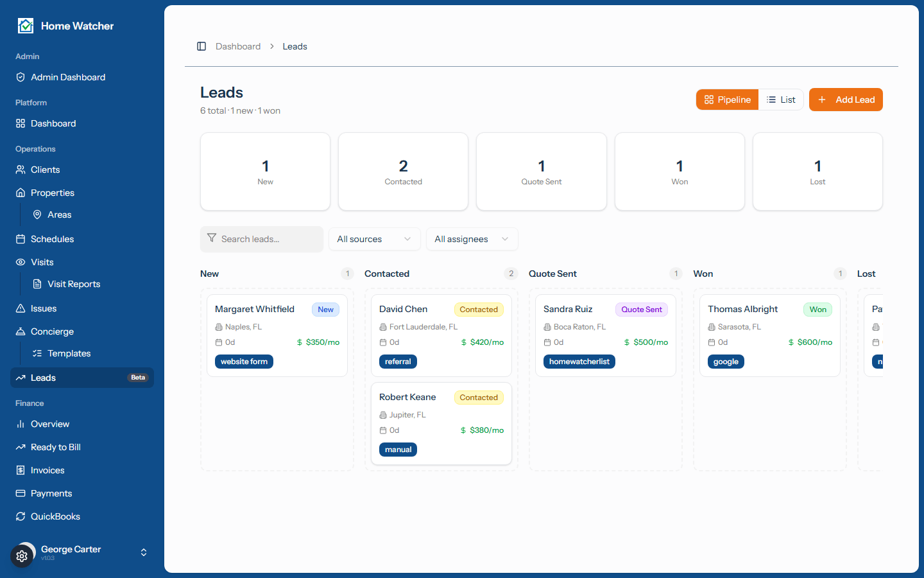Click the Visits eye icon
The height and width of the screenshot is (578, 924).
pos(21,262)
